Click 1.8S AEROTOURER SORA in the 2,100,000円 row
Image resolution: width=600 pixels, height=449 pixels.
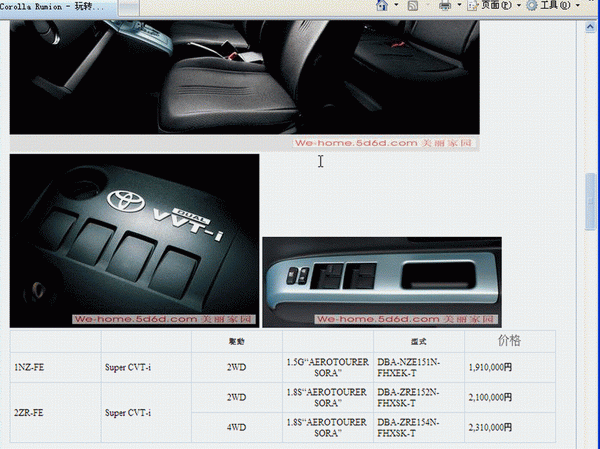click(328, 398)
